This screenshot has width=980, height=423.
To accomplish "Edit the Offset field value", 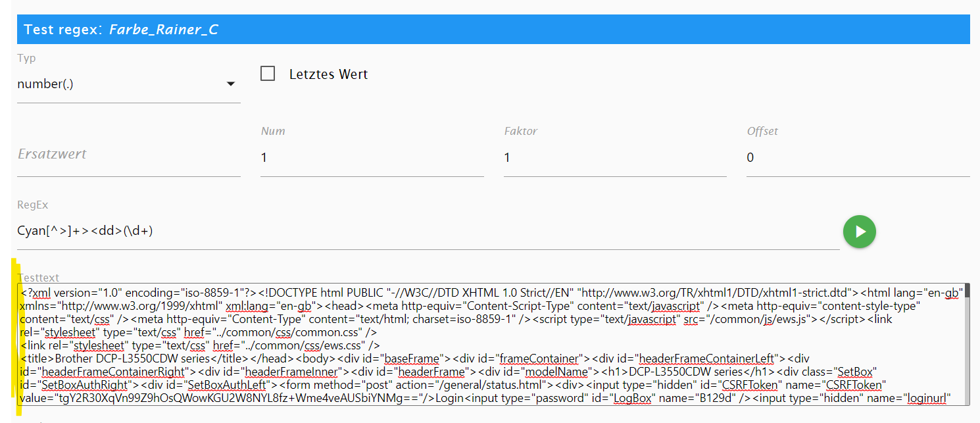I will pyautogui.click(x=858, y=157).
